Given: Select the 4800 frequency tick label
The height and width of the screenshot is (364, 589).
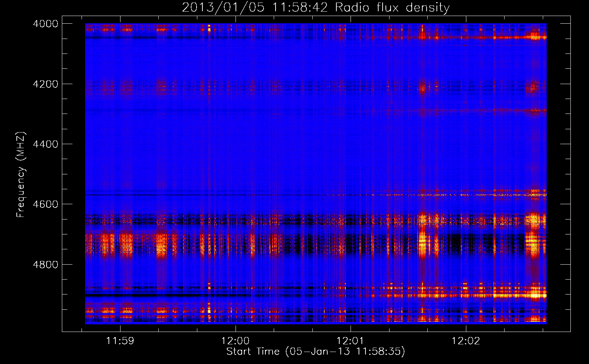Looking at the screenshot, I should (46, 265).
